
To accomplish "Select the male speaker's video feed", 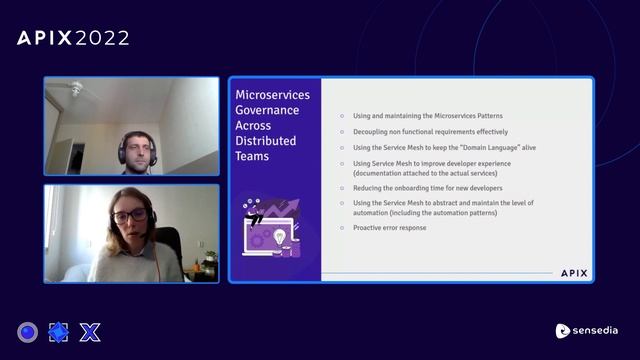I will coord(131,126).
